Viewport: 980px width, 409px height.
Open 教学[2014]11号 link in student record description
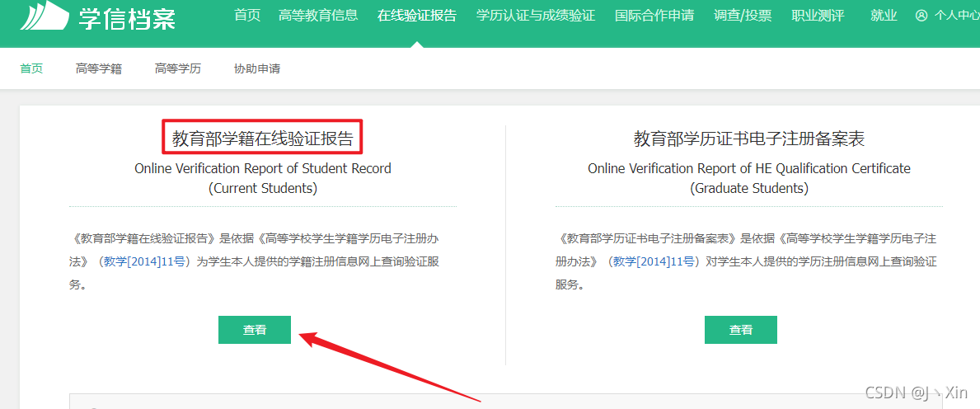click(x=144, y=261)
